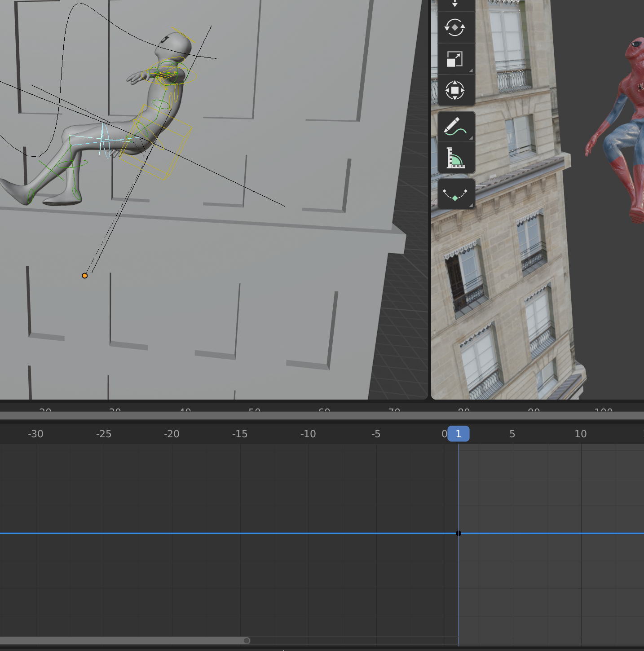The height and width of the screenshot is (651, 644).
Task: Click frame -10 on the graph ruler
Action: pyautogui.click(x=308, y=434)
